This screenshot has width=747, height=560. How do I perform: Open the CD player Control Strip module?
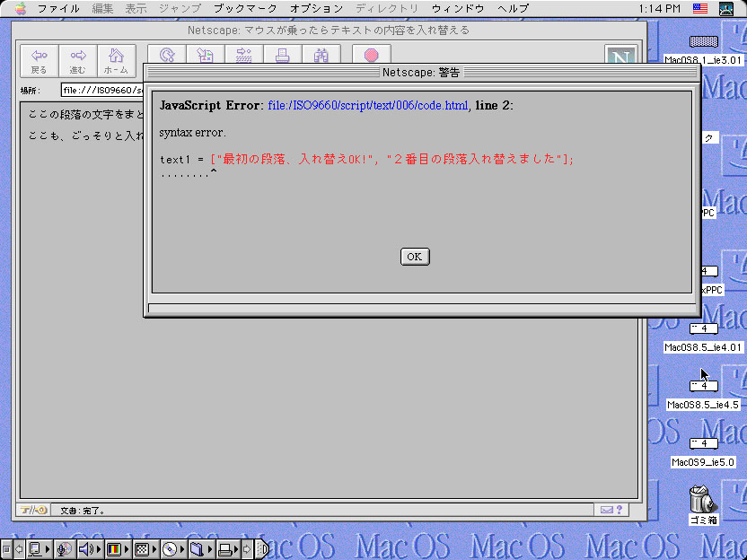173,549
